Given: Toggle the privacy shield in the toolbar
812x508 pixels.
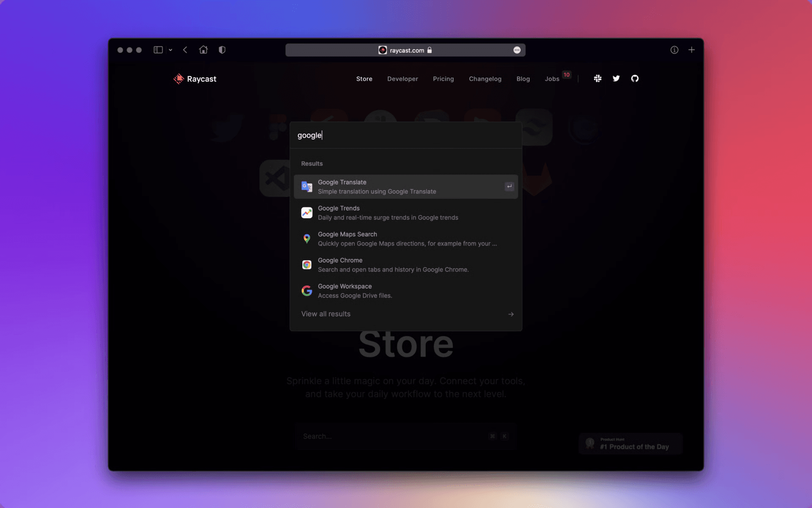Looking at the screenshot, I should coord(222,49).
